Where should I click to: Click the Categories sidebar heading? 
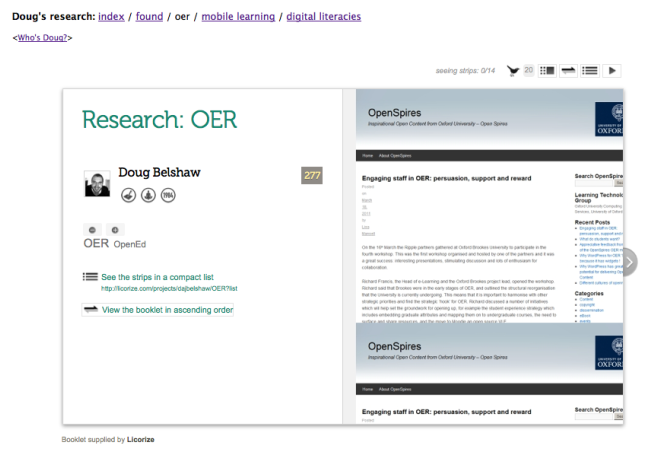pyautogui.click(x=589, y=293)
